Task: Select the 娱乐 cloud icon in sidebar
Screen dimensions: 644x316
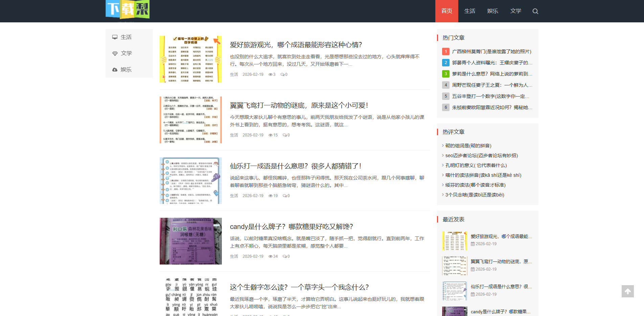Action: point(115,69)
